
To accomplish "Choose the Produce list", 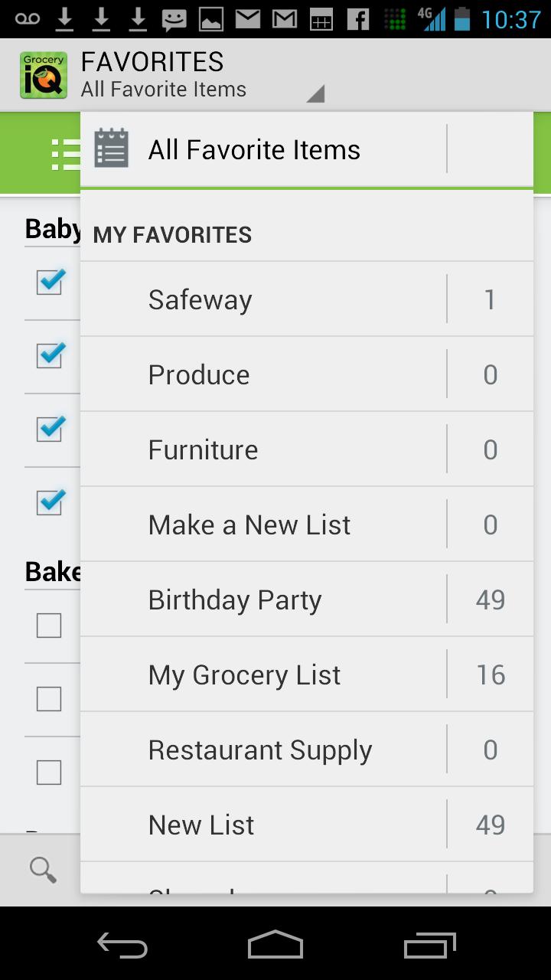I will tap(199, 374).
